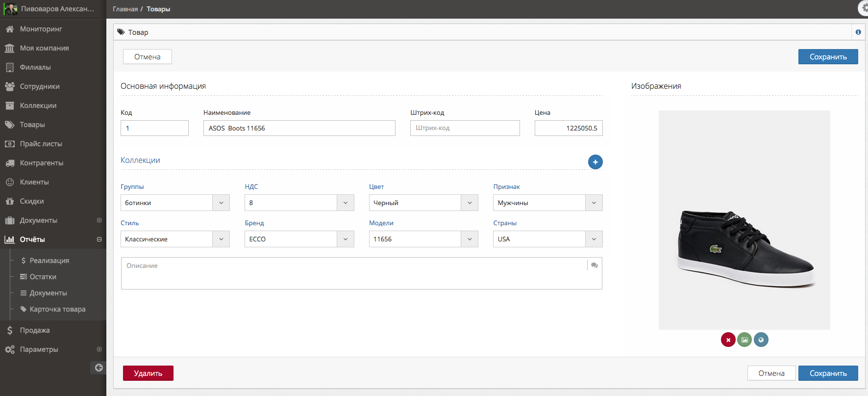The image size is (868, 396).
Task: Click the Филиалы building icon
Action: click(9, 67)
